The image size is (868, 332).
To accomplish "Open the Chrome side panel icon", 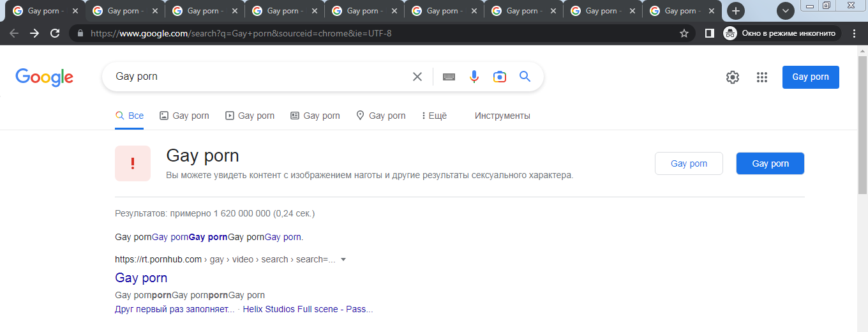I will tap(709, 33).
